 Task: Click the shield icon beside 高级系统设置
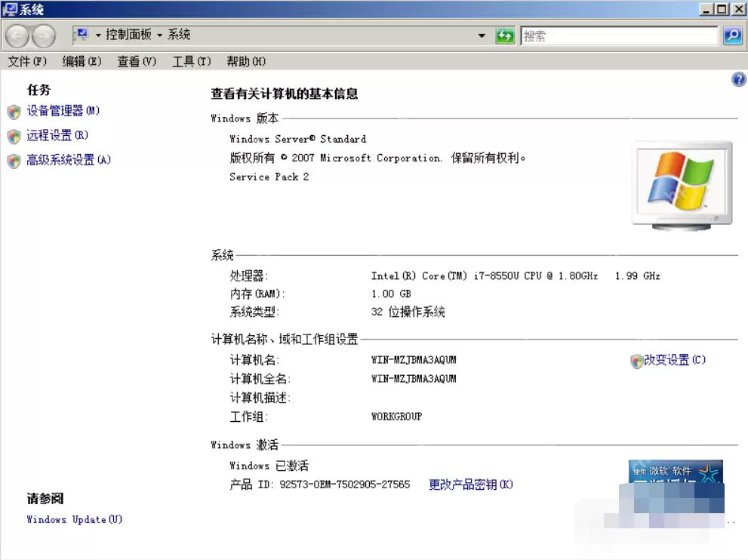14,160
